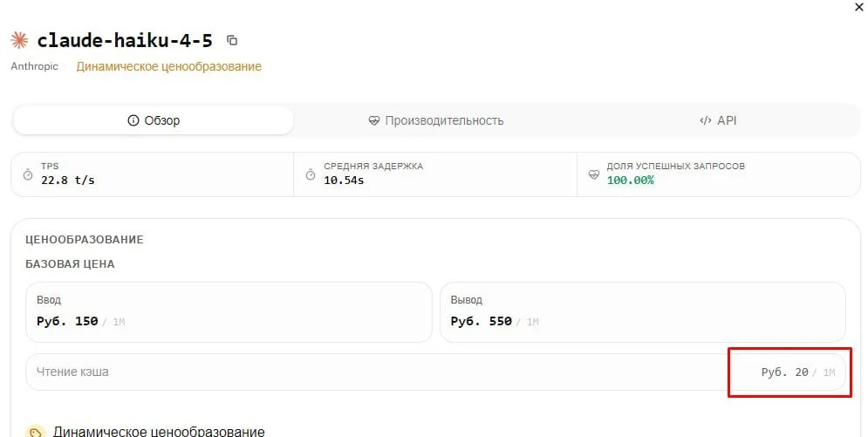The image size is (868, 437).
Task: Click the БАЗОВАЯ ЦЕНА heading
Action: (x=70, y=264)
